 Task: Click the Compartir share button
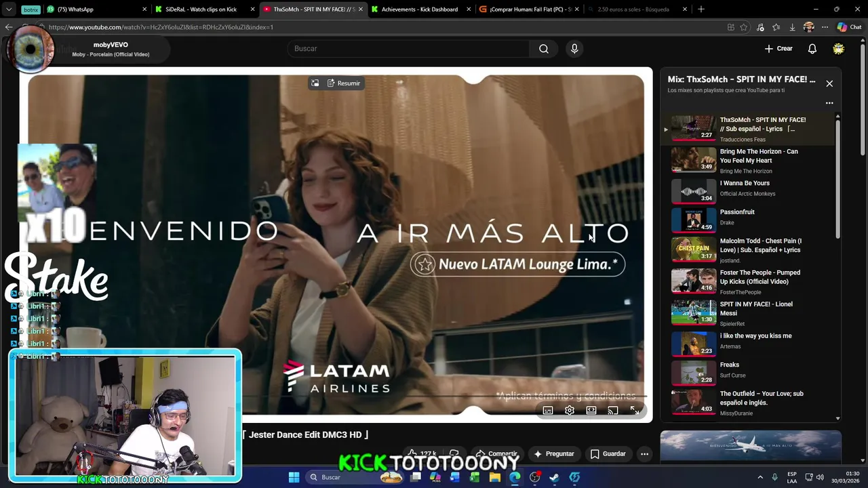pos(496,453)
